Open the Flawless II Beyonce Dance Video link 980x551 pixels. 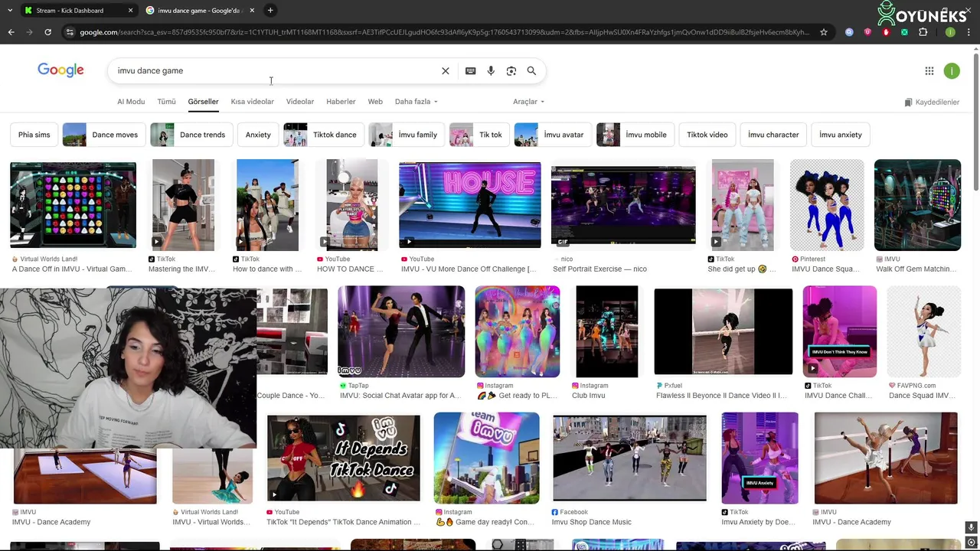721,396
